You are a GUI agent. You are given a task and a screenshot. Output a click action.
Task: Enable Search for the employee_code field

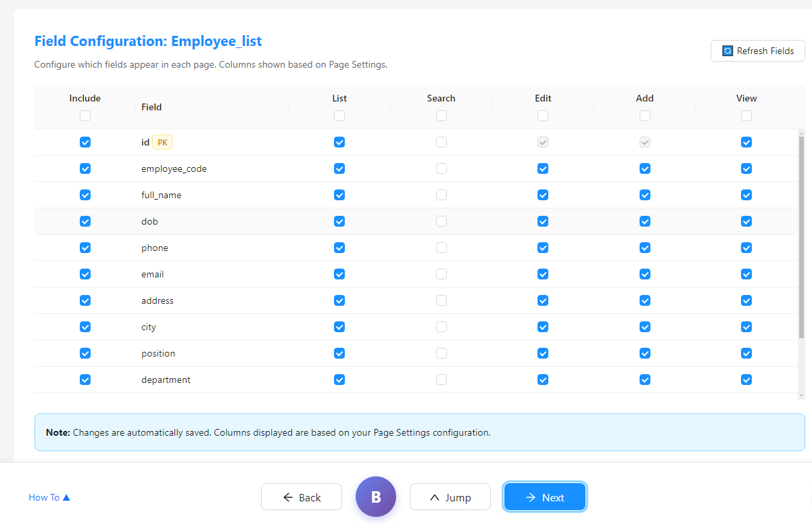[441, 168]
